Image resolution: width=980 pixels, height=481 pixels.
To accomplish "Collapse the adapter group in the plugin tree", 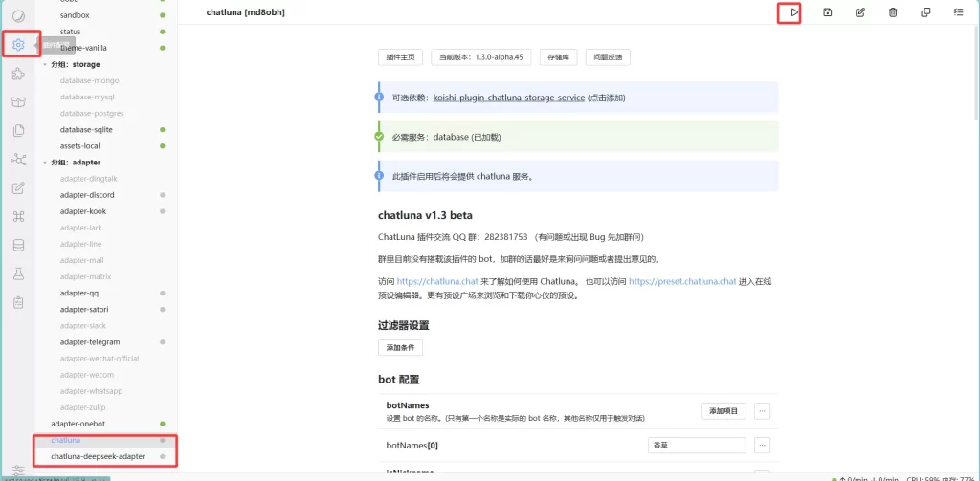I will click(45, 163).
